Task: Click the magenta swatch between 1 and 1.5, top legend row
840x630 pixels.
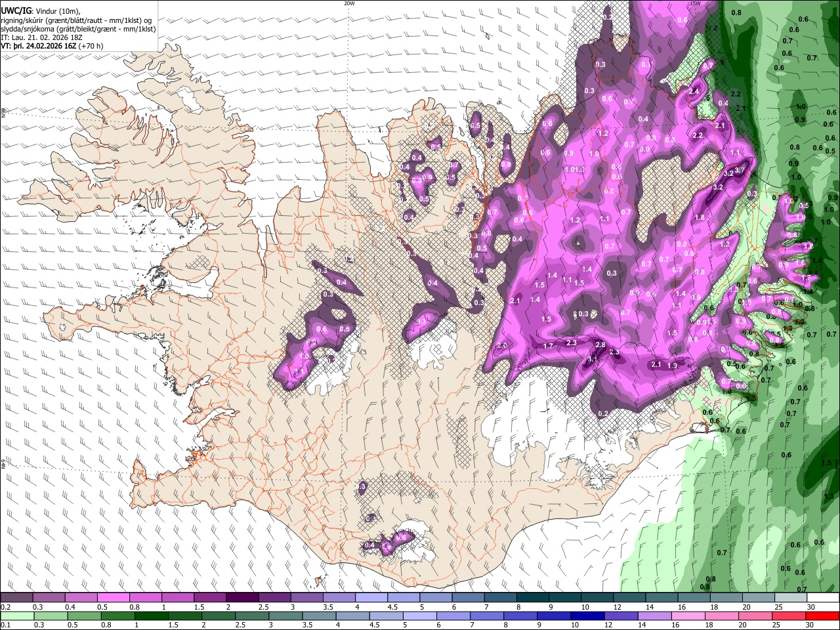Action: (178, 598)
